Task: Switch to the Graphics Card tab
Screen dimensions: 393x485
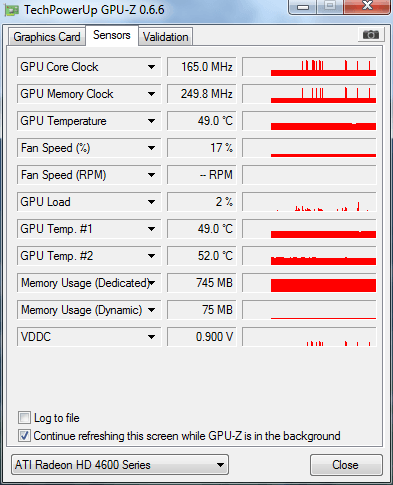Action: tap(47, 37)
